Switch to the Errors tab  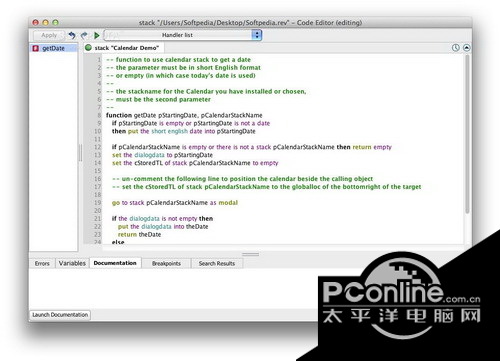[42, 263]
